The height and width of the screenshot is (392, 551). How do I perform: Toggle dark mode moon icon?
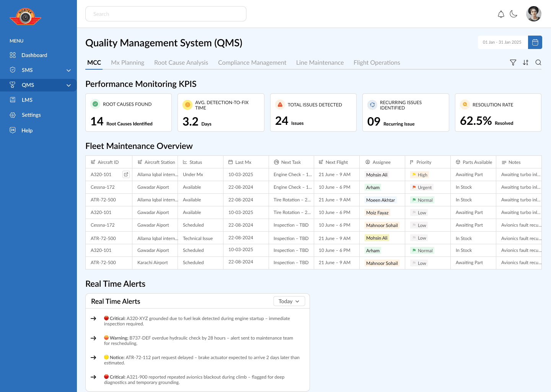pos(514,14)
